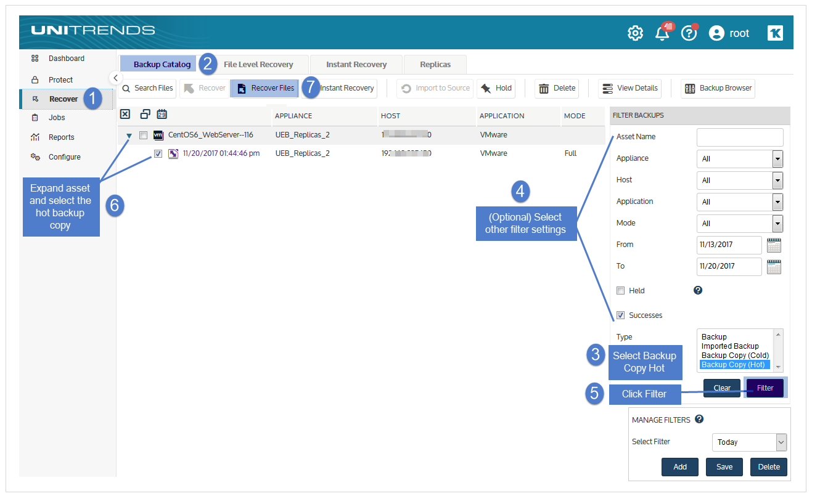Open the Application filter dropdown
This screenshot has height=504, width=820.
pyautogui.click(x=740, y=202)
